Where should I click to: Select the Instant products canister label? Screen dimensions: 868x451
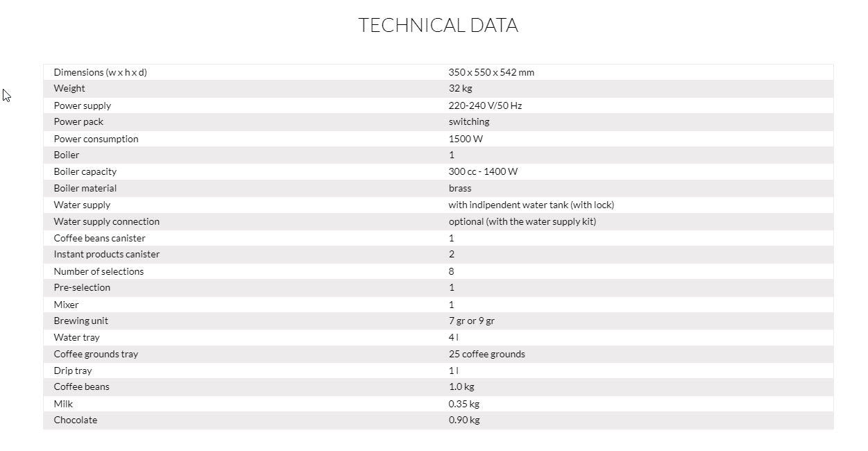(106, 255)
